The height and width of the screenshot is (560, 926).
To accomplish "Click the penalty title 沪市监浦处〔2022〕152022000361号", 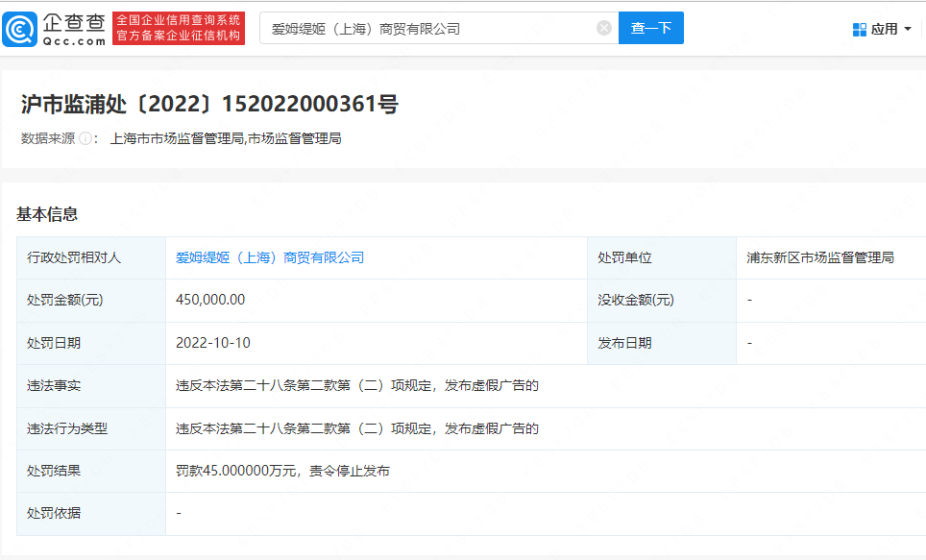I will point(209,104).
